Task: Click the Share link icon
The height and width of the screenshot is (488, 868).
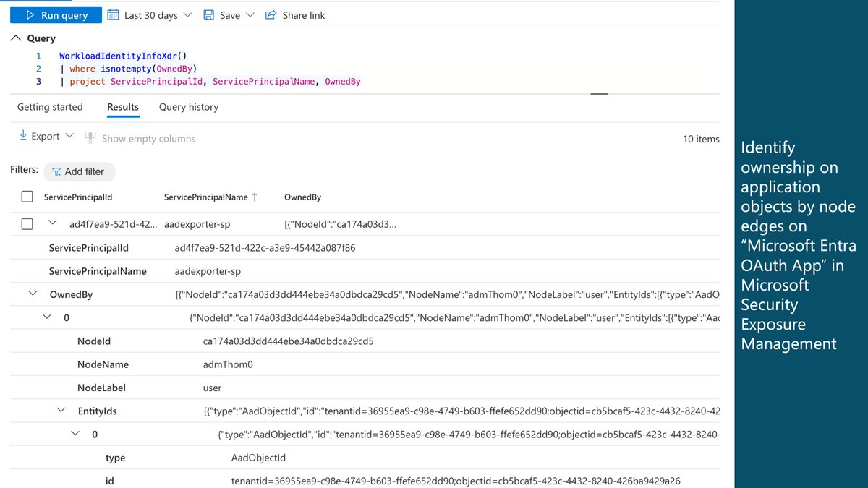Action: [271, 15]
